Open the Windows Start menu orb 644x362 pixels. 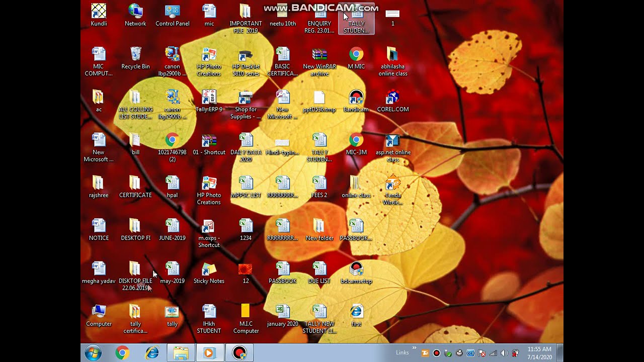point(93,353)
